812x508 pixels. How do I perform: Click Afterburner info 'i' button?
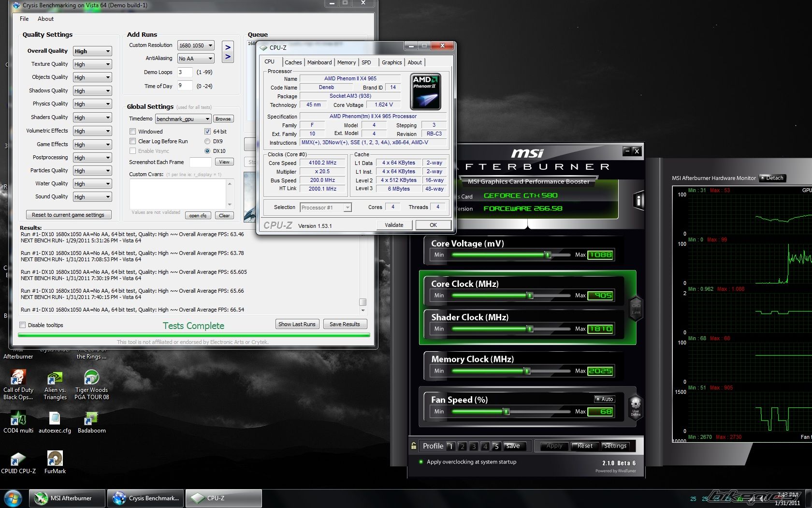639,200
